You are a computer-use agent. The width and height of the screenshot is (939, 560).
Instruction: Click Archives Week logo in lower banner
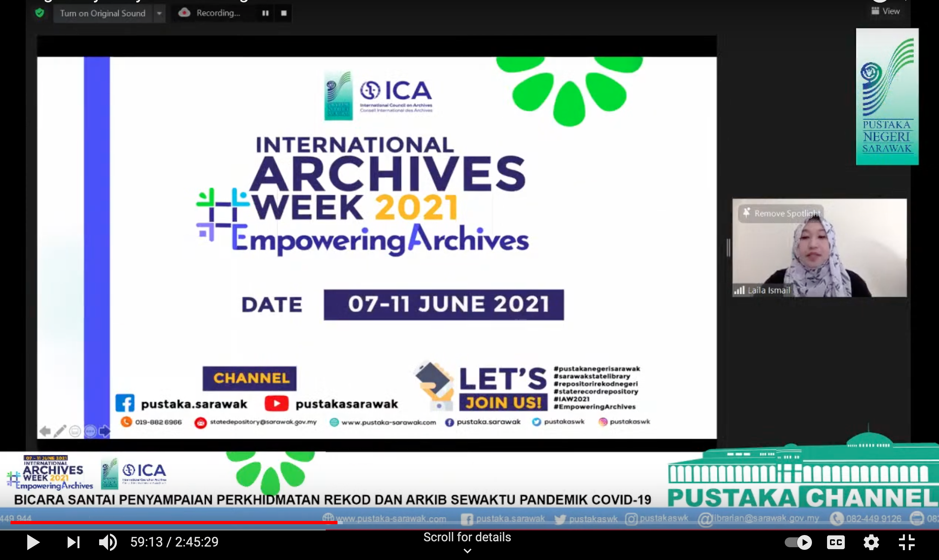point(50,472)
